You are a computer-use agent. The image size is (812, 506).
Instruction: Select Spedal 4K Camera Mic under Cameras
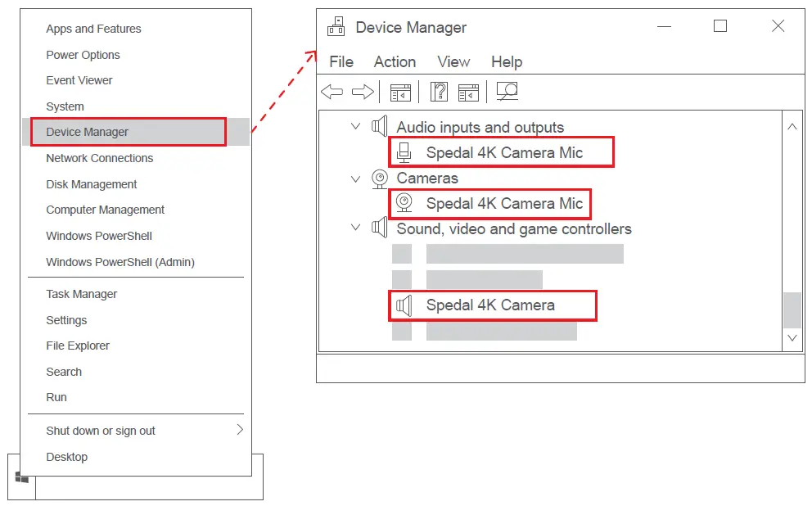click(x=504, y=203)
